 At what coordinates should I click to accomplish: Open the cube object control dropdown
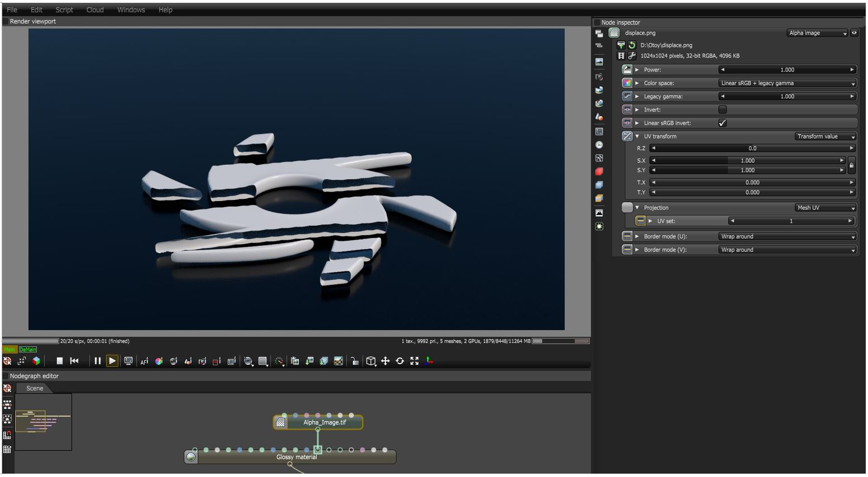pos(371,361)
